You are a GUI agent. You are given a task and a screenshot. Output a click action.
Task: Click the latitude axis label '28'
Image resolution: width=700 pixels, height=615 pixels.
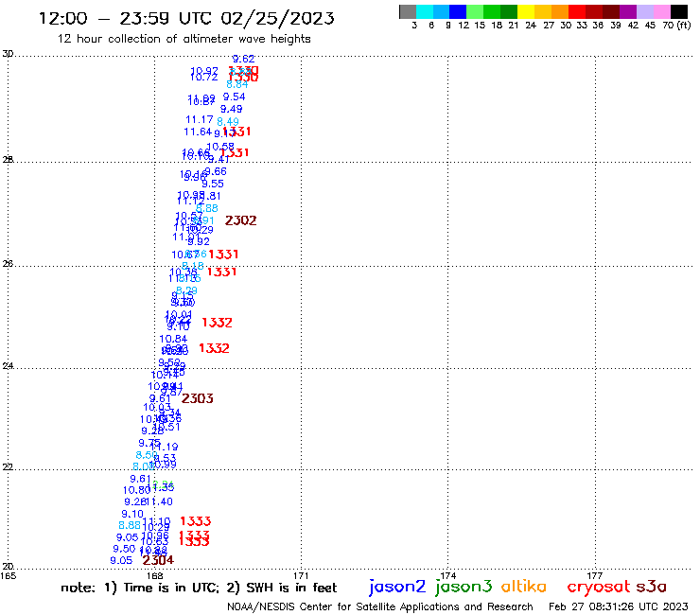8,160
